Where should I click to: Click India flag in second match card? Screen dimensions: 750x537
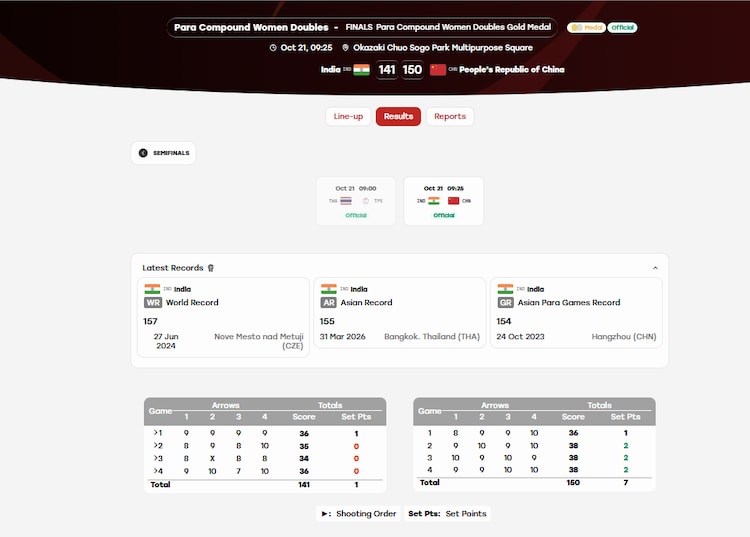click(434, 201)
